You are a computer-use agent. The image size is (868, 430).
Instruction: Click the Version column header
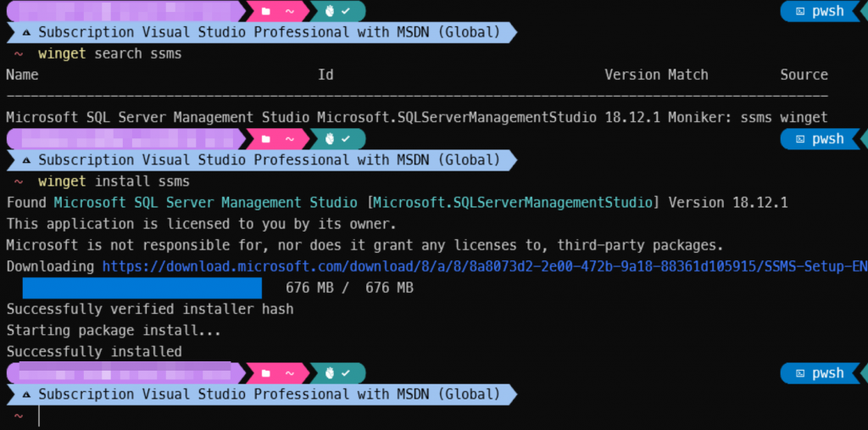(632, 75)
